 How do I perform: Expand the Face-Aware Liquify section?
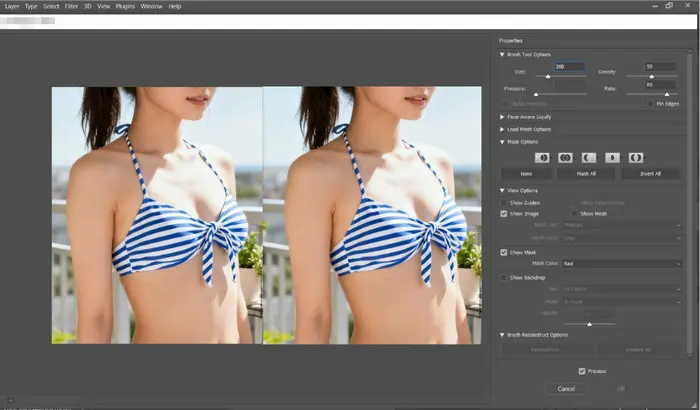(502, 117)
